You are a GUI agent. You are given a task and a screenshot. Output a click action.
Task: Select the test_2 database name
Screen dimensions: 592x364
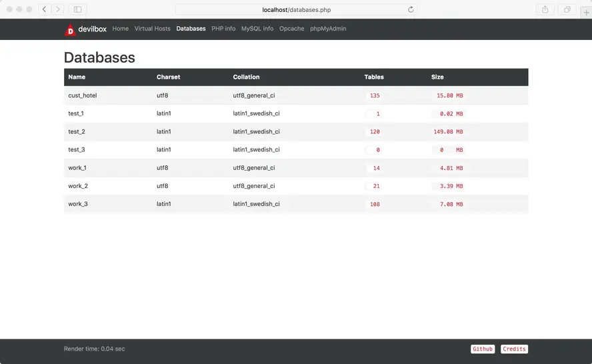coord(77,131)
